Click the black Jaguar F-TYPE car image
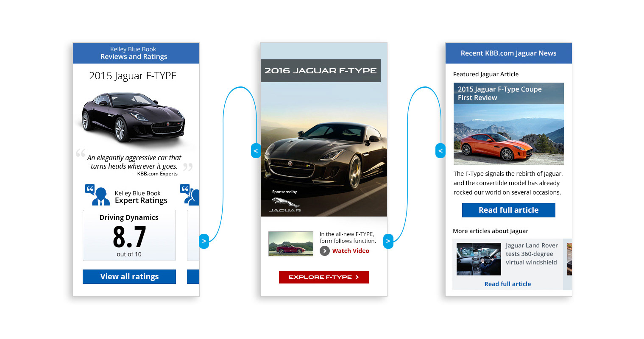Viewport: 644px width, 339px height. (x=133, y=117)
